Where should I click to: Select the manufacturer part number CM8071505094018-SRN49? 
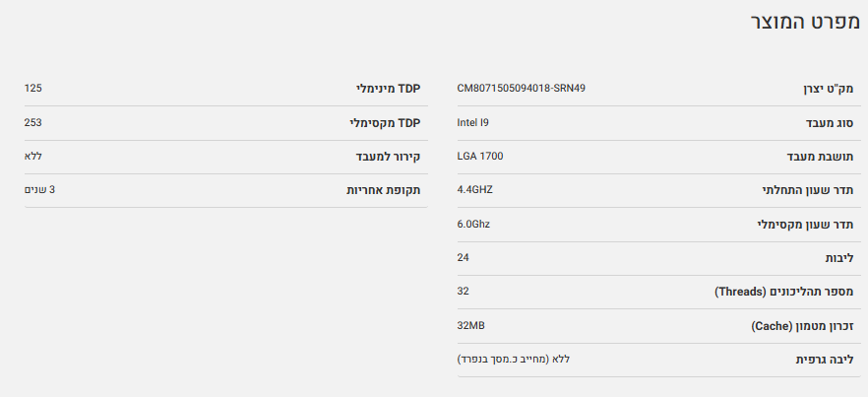click(521, 89)
